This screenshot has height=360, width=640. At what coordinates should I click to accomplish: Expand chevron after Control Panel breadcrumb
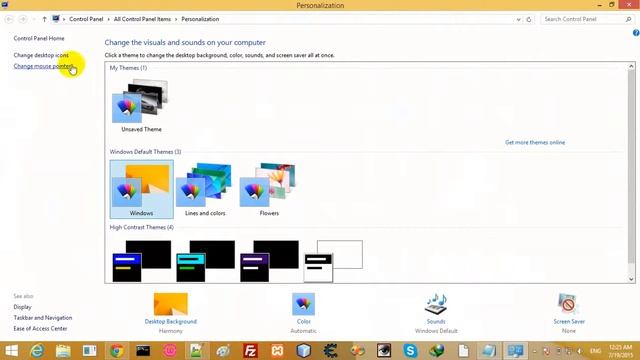(109, 19)
